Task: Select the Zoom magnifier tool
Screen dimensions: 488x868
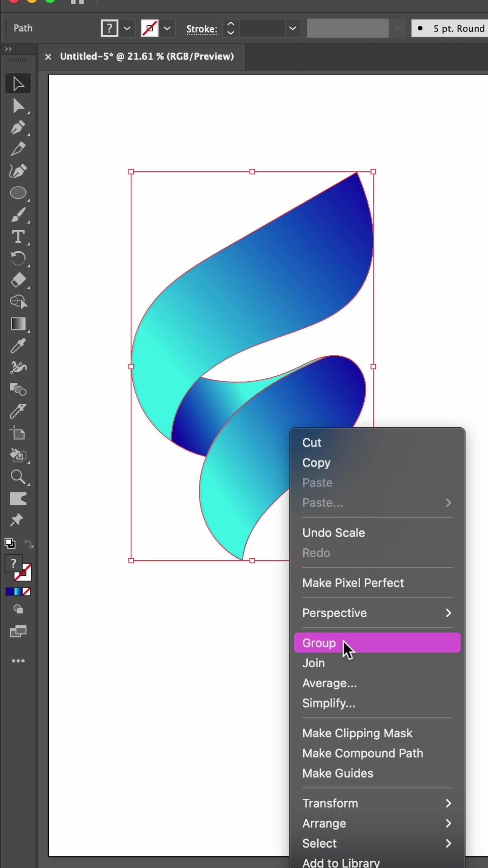Action: pos(18,477)
